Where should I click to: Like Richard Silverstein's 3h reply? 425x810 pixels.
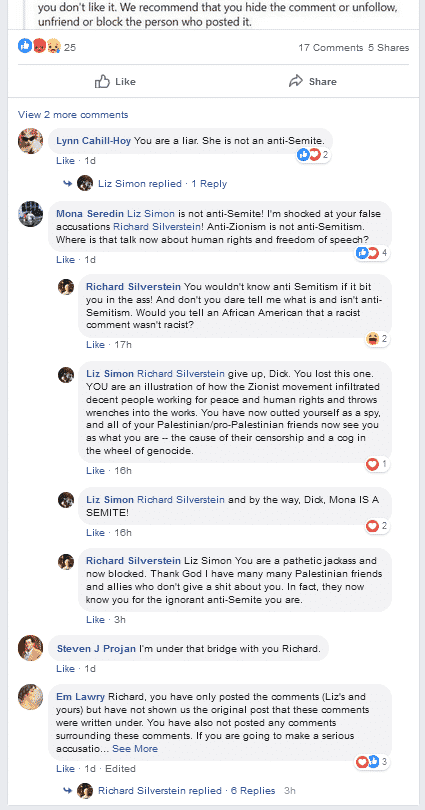[96, 619]
